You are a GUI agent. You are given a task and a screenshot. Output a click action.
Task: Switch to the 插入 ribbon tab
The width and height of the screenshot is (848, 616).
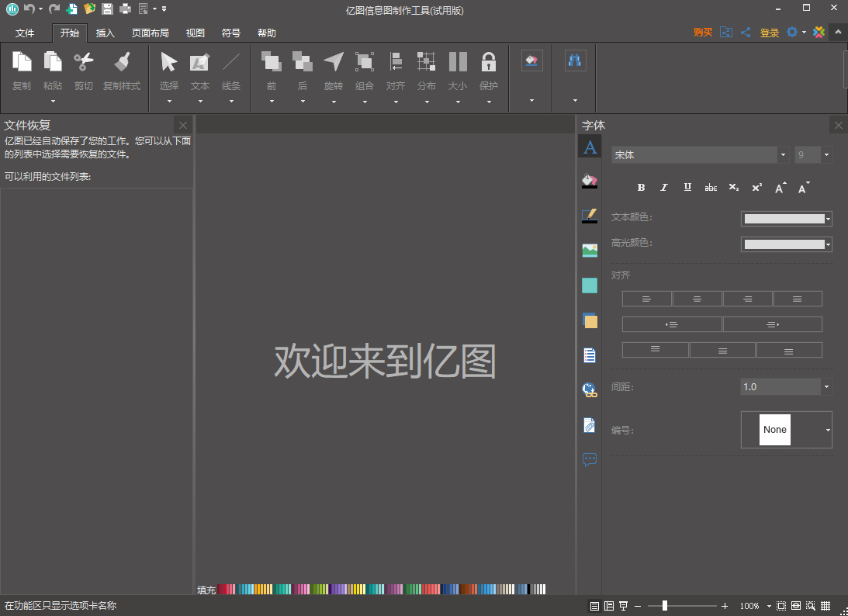(105, 33)
